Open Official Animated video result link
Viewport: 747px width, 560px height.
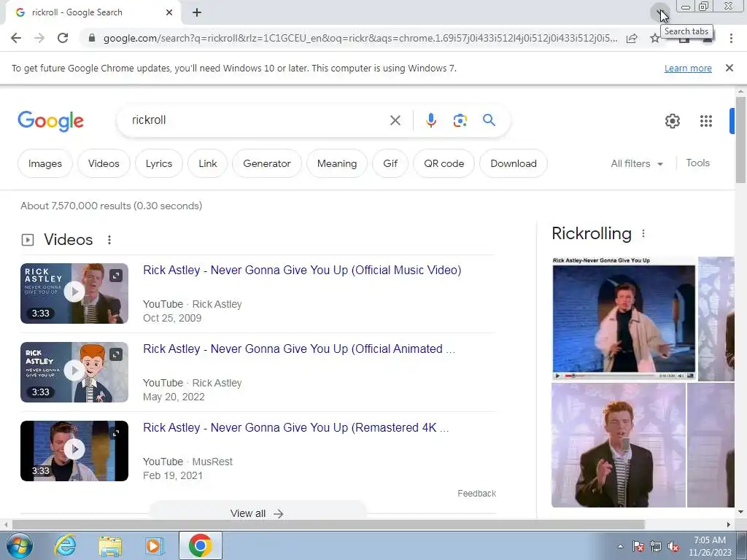(x=299, y=349)
